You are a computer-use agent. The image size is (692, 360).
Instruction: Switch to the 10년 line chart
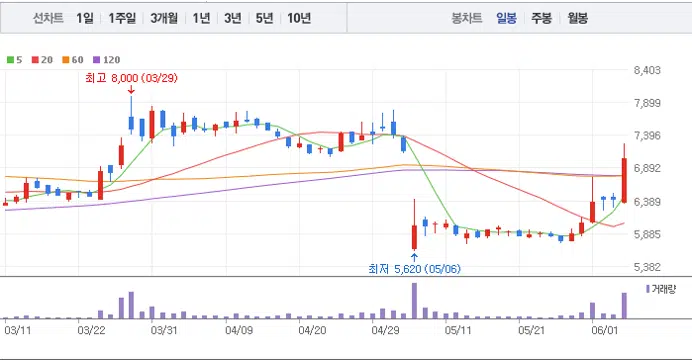click(299, 18)
